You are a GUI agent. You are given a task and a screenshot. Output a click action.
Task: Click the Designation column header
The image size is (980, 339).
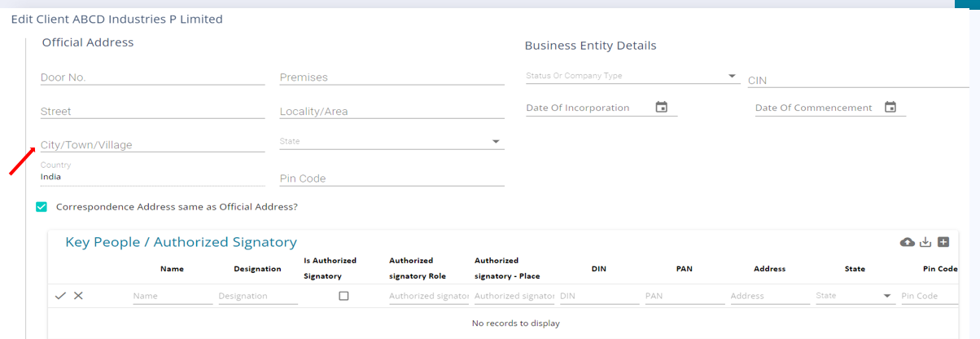[257, 268]
